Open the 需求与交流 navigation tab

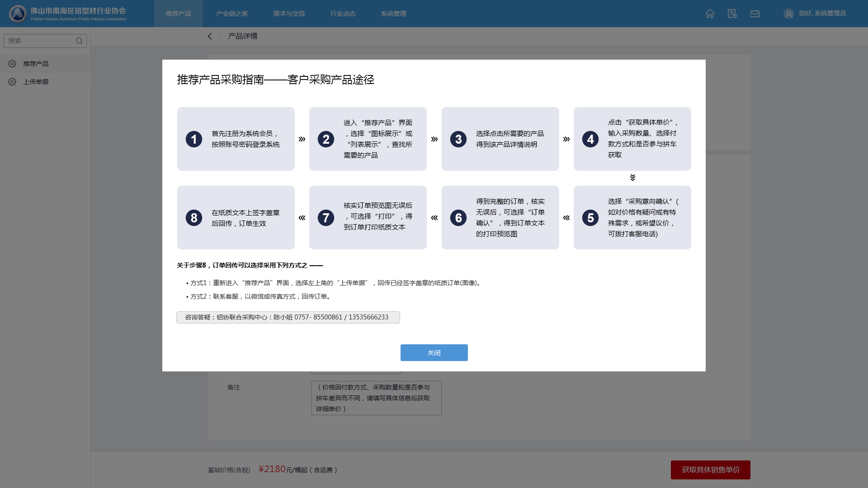point(289,14)
